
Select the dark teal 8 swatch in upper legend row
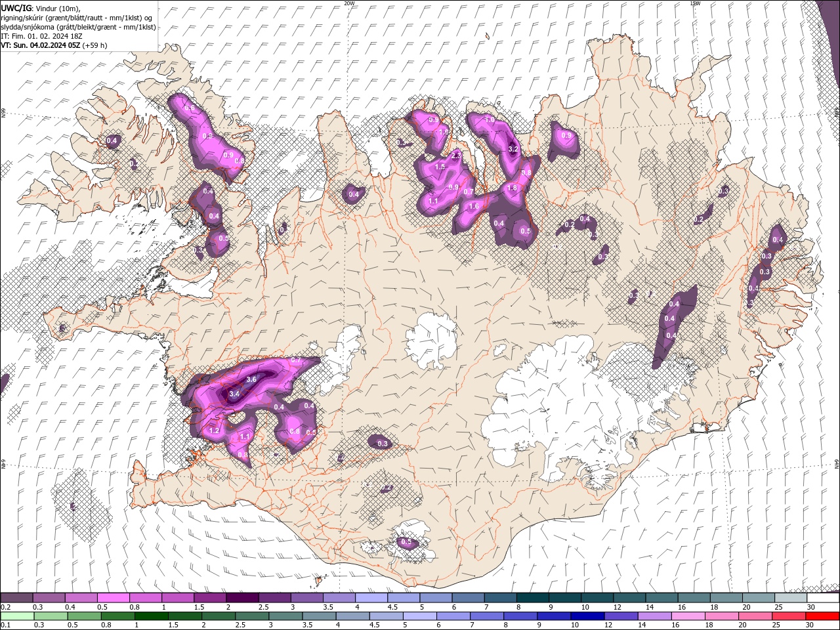(533, 598)
